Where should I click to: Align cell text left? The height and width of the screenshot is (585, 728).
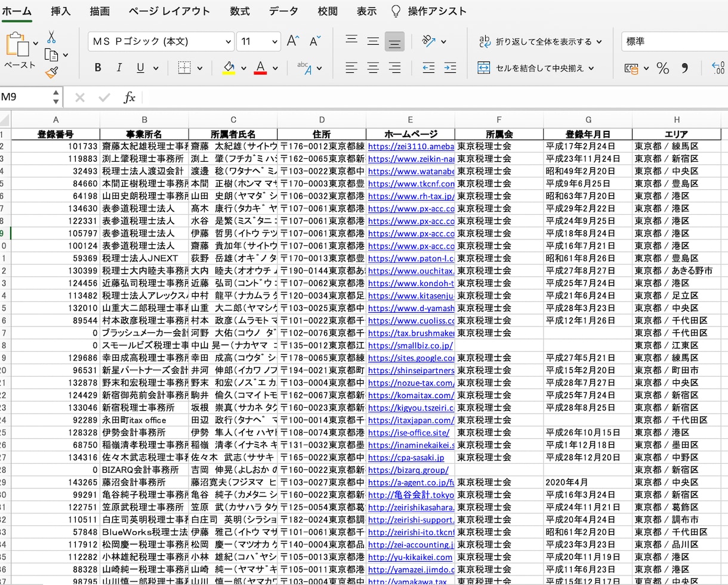pyautogui.click(x=351, y=68)
